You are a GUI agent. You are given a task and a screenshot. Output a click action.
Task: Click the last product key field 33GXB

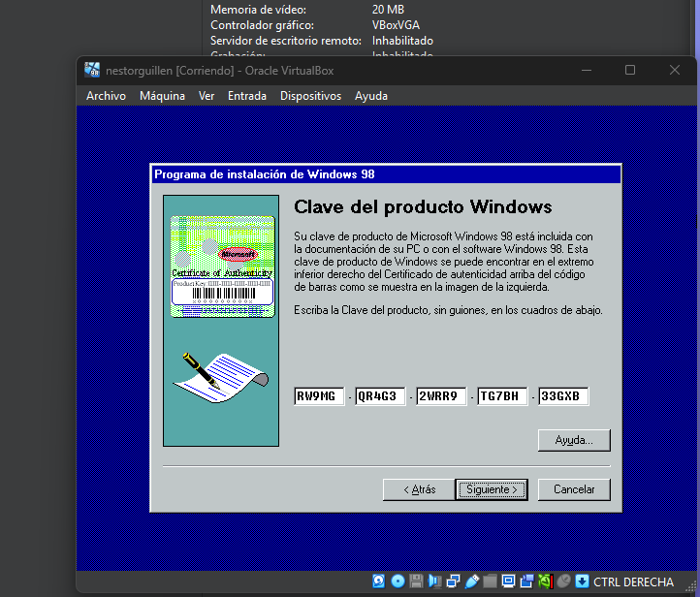[x=563, y=396]
